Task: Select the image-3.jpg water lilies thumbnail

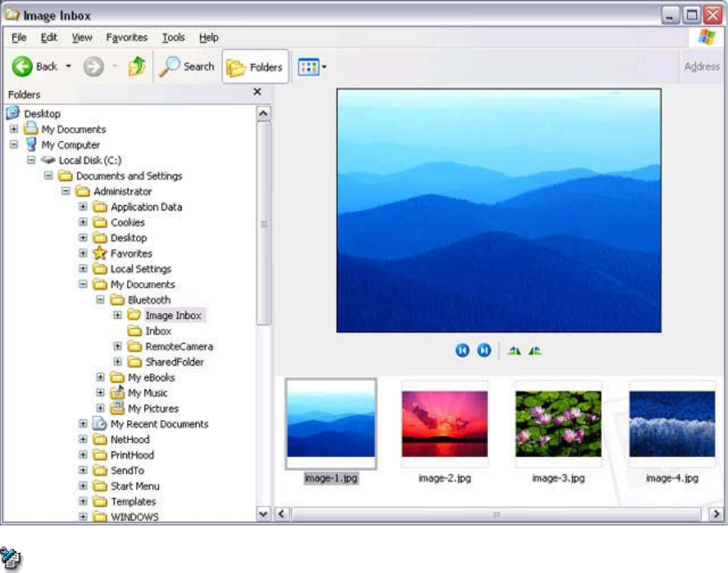Action: (x=558, y=423)
